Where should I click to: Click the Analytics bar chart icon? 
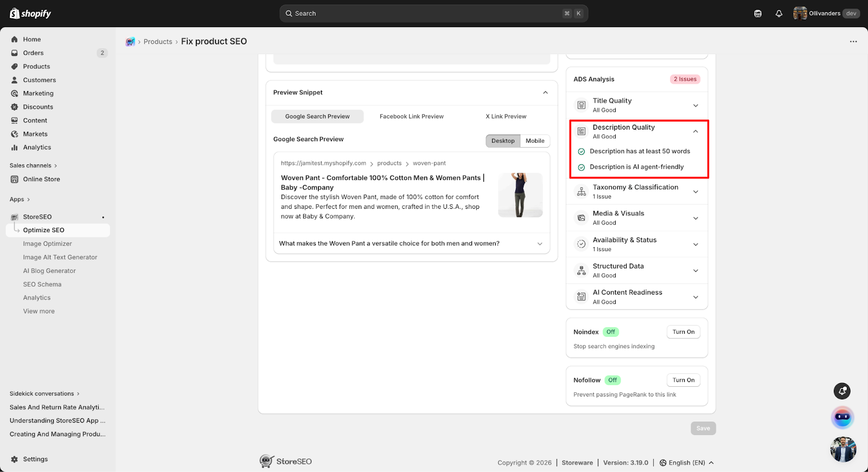pyautogui.click(x=15, y=148)
